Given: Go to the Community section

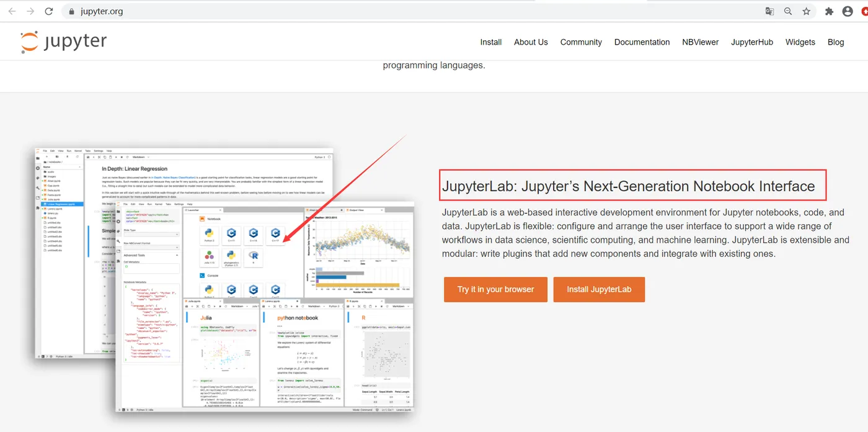Looking at the screenshot, I should point(581,42).
